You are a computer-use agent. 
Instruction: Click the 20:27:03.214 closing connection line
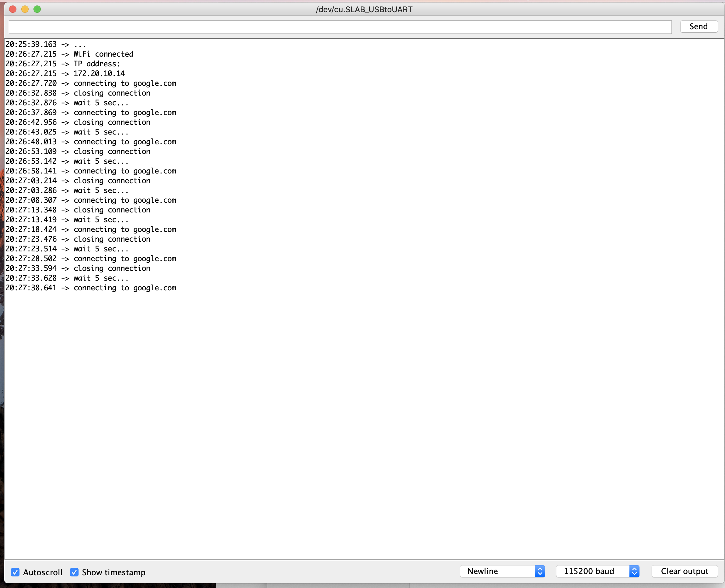pos(78,180)
